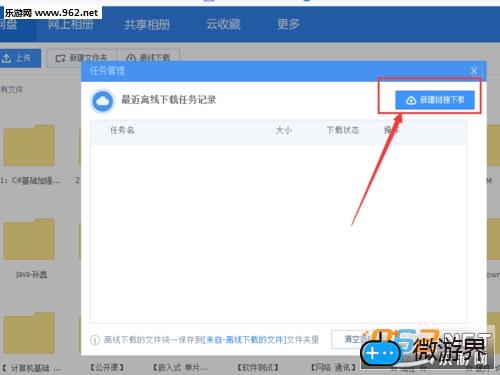Screen dimensions: 500x375
Task: Switch to the 共享相册 tab
Action: (x=147, y=24)
